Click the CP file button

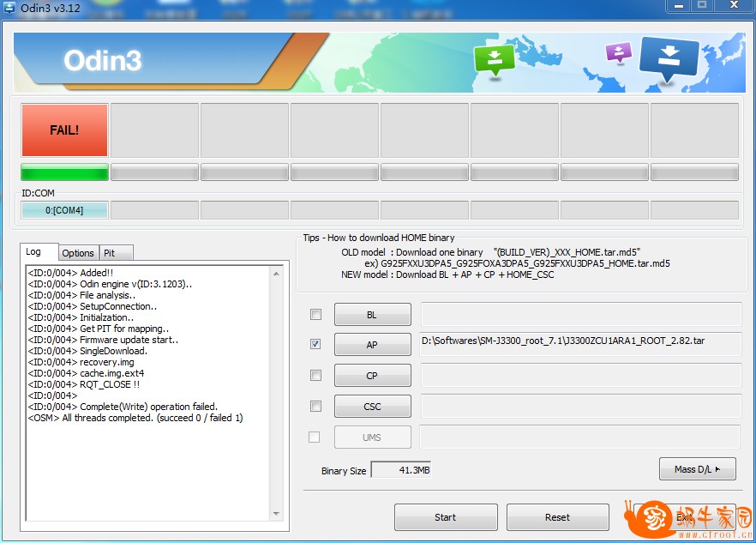tap(373, 376)
